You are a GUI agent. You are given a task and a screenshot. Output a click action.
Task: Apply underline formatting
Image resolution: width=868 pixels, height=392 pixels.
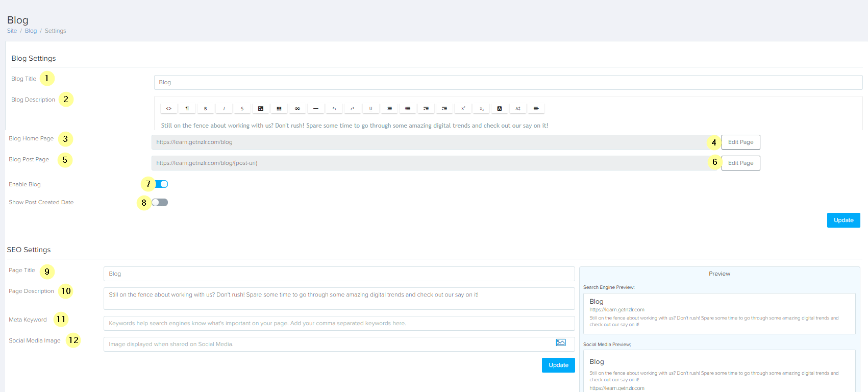click(x=371, y=108)
